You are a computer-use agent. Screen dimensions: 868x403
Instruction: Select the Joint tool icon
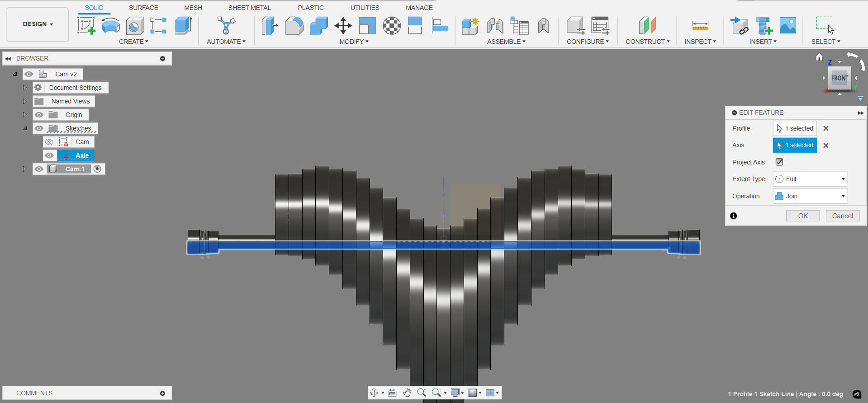tap(495, 26)
